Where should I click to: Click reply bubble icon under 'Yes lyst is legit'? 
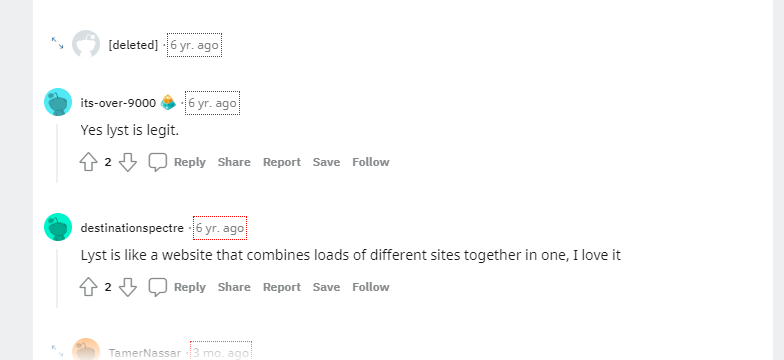[x=158, y=162]
